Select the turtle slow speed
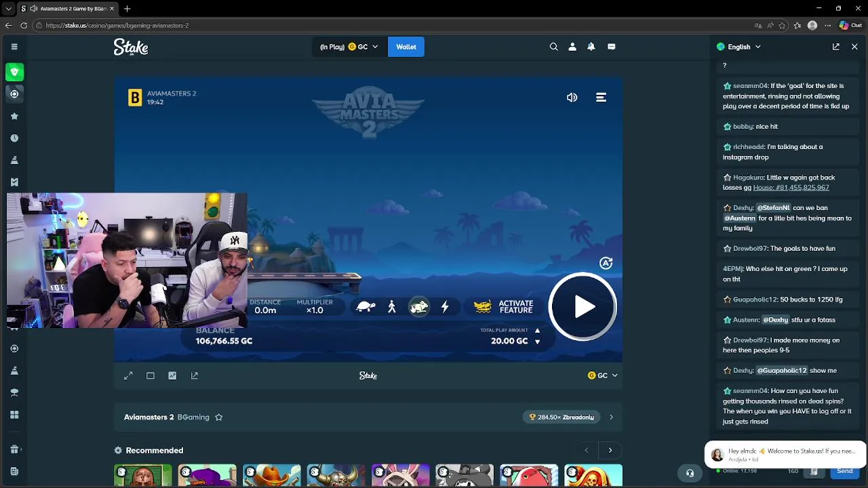The height and width of the screenshot is (488, 868). click(x=366, y=307)
